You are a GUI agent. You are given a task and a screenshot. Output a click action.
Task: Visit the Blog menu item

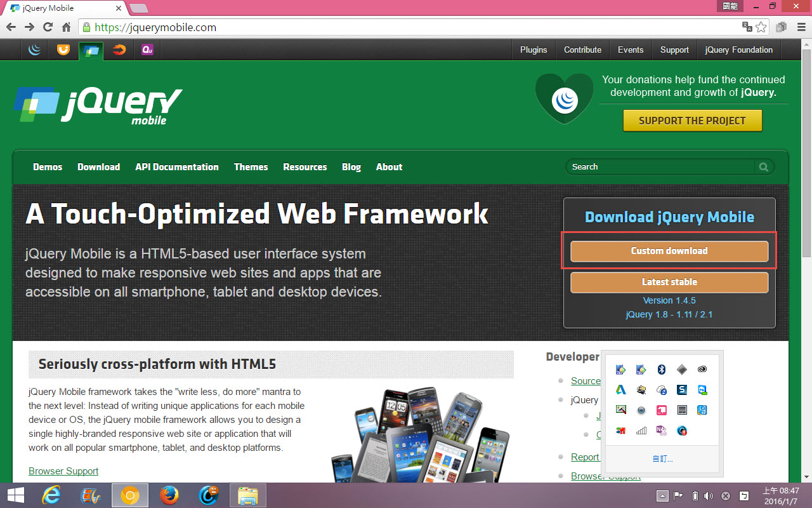tap(351, 167)
